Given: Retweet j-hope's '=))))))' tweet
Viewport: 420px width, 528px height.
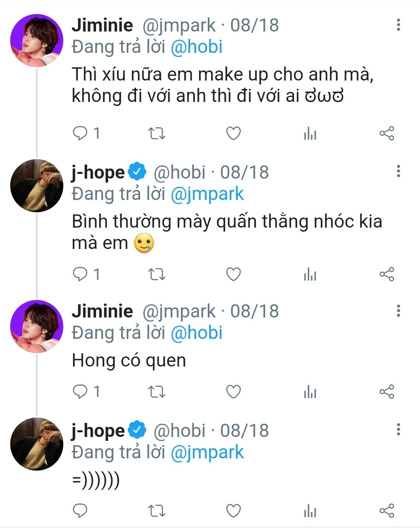Looking at the screenshot, I should 157,511.
